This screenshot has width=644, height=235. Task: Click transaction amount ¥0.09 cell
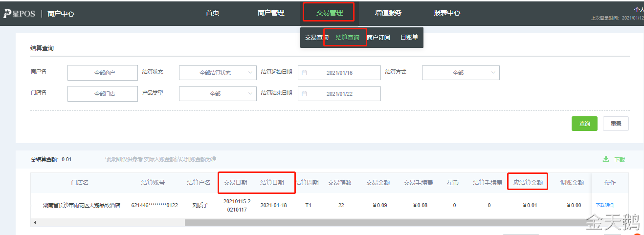pos(379,205)
